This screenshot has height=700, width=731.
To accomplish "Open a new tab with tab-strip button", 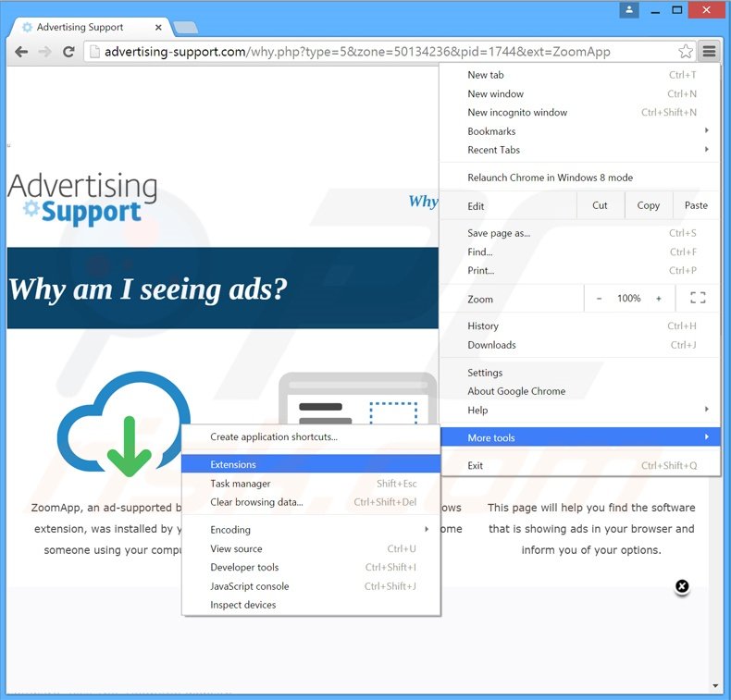I will click(186, 28).
